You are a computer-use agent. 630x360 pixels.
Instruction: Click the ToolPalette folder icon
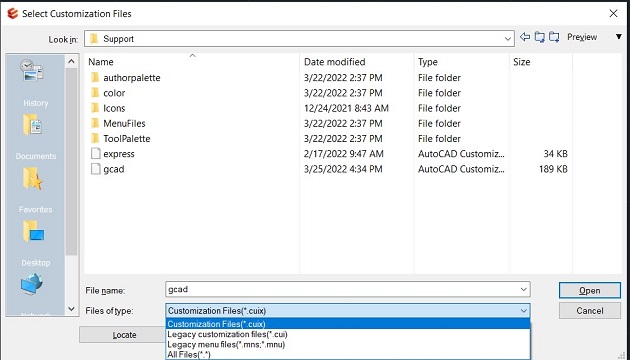coord(95,139)
